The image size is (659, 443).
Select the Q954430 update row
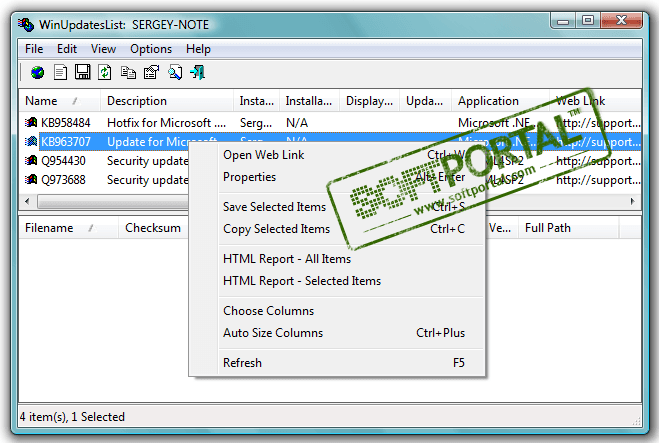pos(104,161)
